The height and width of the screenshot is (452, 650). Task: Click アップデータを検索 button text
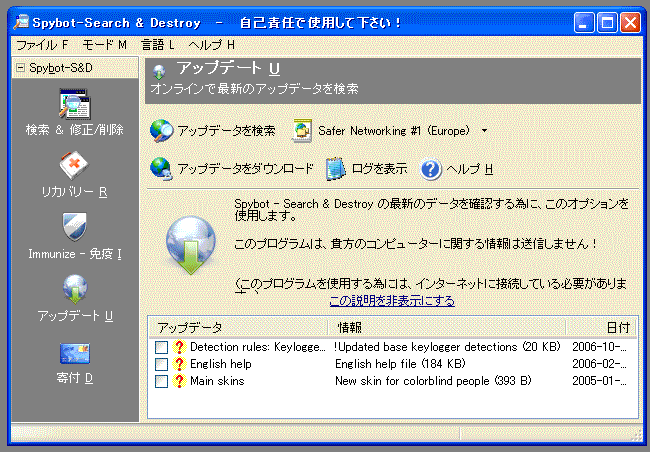tap(226, 131)
